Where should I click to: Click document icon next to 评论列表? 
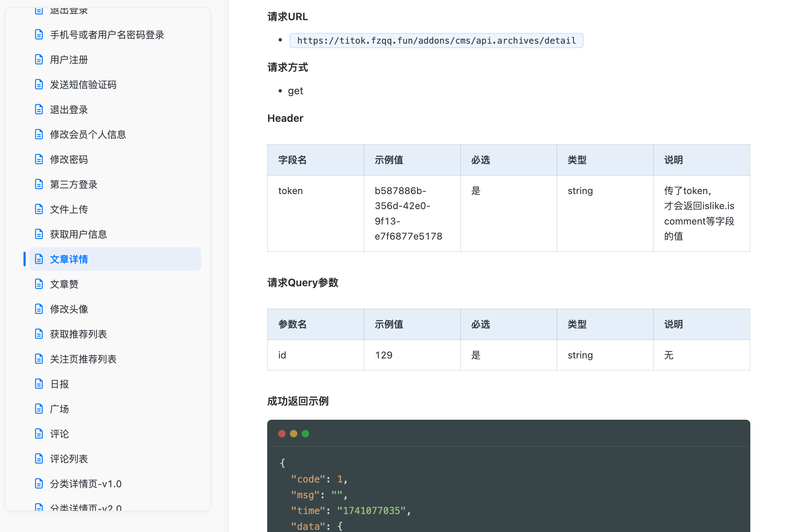[x=39, y=459]
